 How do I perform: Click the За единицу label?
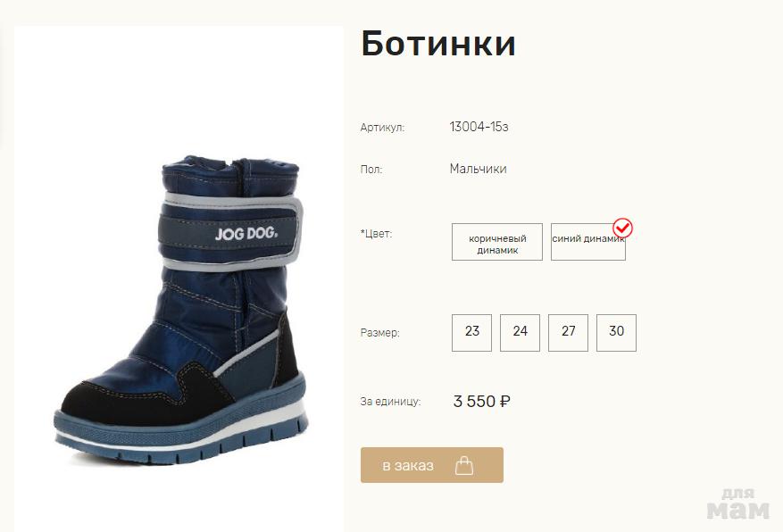point(390,402)
